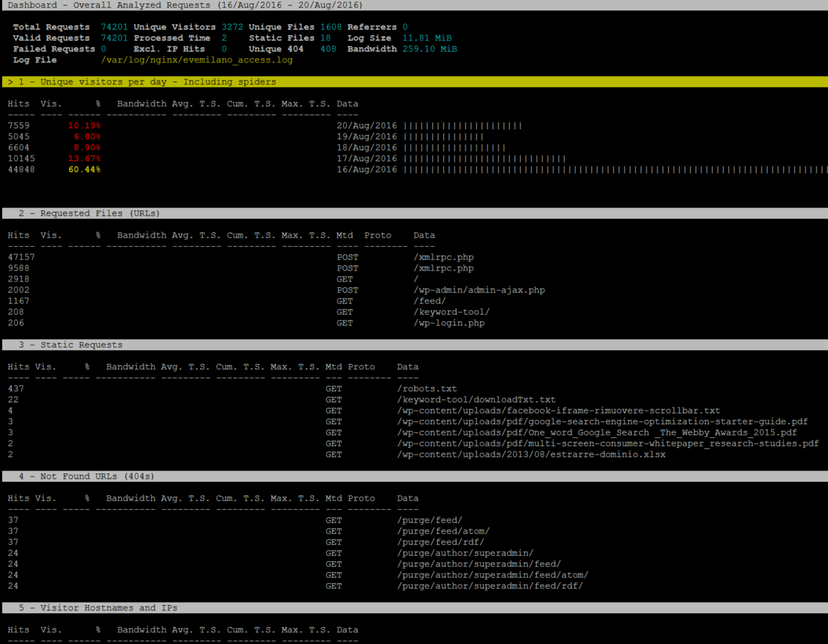Click the 17/Aug/2016 date entry

(367, 159)
